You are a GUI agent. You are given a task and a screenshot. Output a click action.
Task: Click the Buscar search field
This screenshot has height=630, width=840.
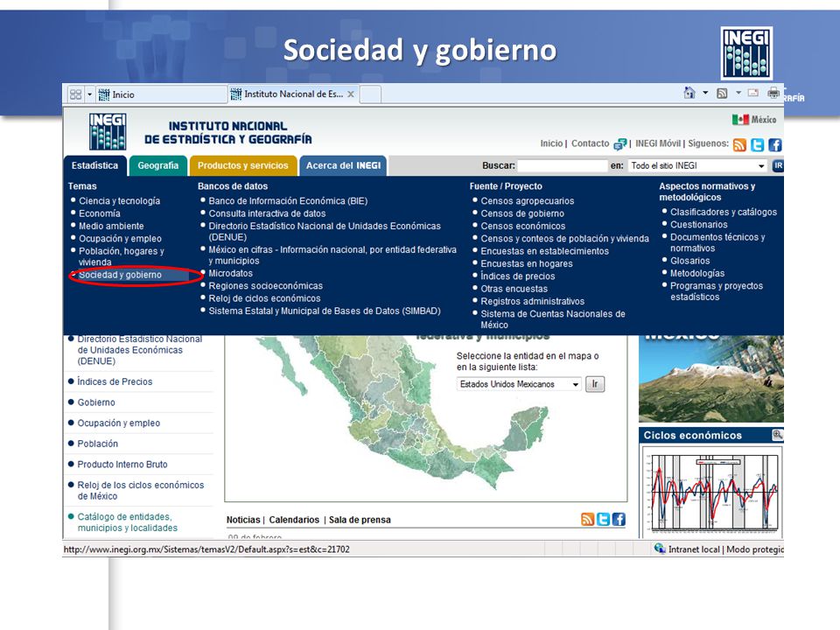point(563,165)
